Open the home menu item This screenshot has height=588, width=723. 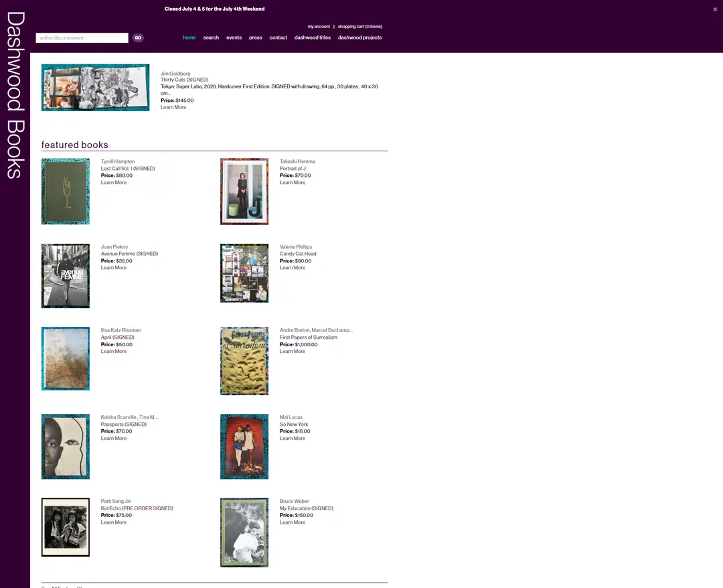[189, 38]
